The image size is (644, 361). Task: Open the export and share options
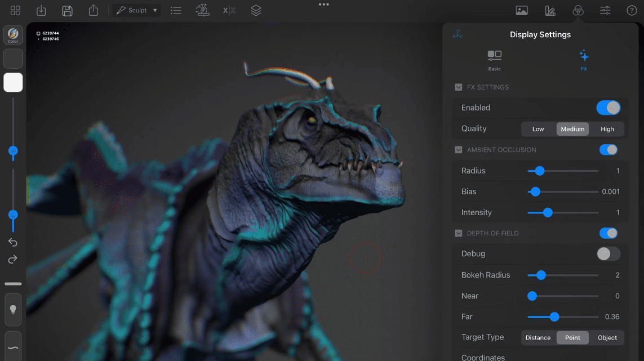tap(93, 10)
